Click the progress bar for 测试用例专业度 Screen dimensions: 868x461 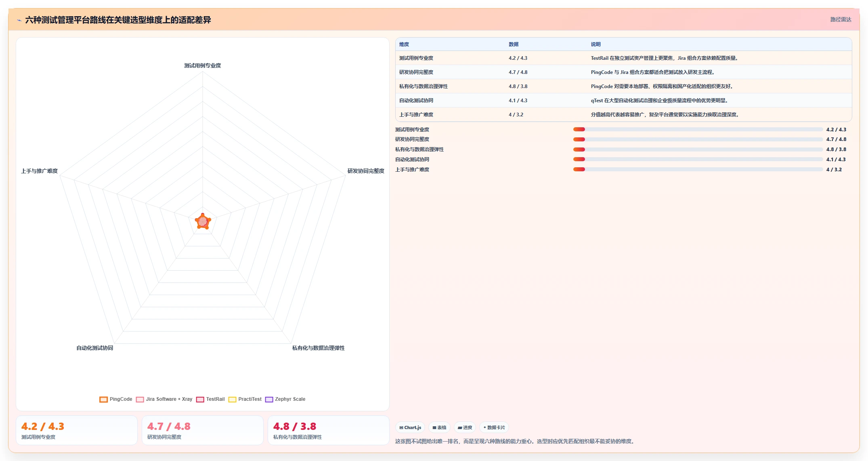click(698, 129)
